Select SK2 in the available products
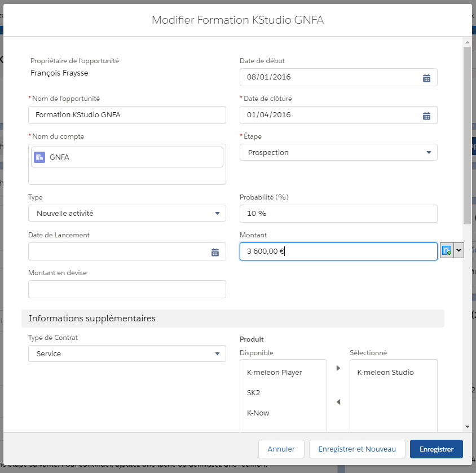 [x=254, y=393]
